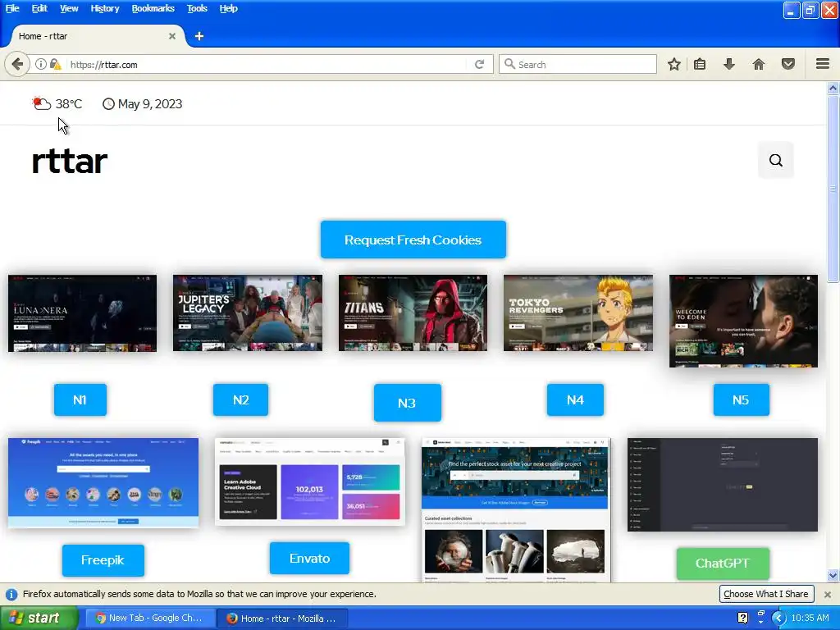Click the N2 button
This screenshot has width=840, height=630.
click(x=240, y=399)
